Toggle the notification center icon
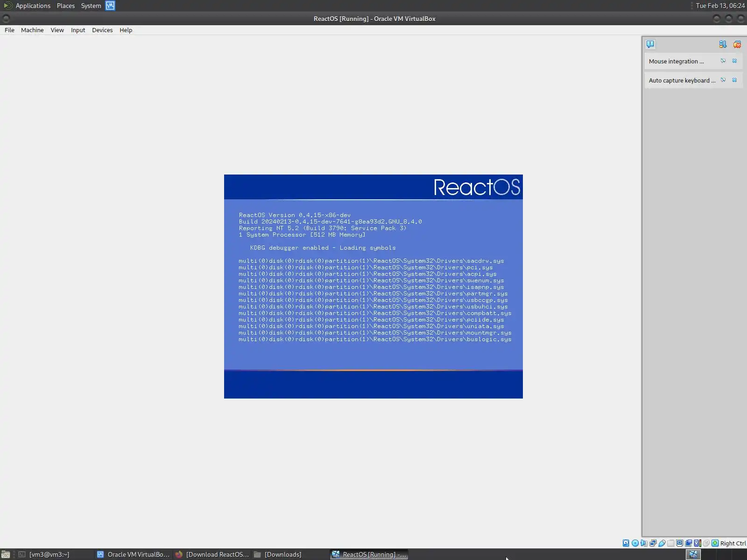747x560 pixels. [x=650, y=44]
